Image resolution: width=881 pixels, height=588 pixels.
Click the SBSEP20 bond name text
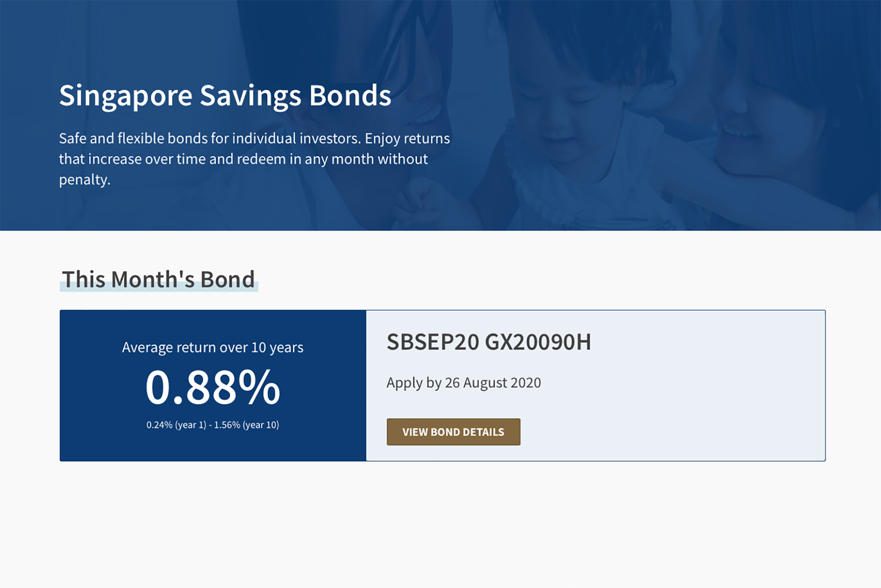(433, 342)
